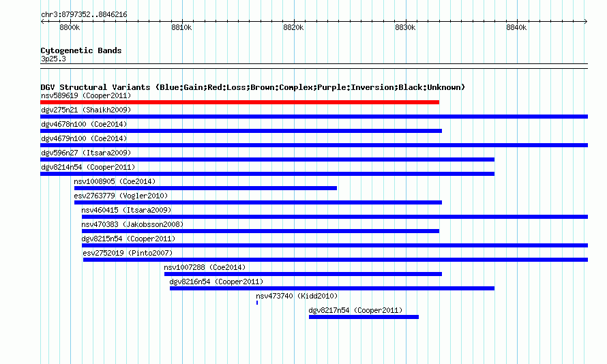Click the 8830k ruler label
This screenshot has width=607, height=364.
tap(405, 27)
